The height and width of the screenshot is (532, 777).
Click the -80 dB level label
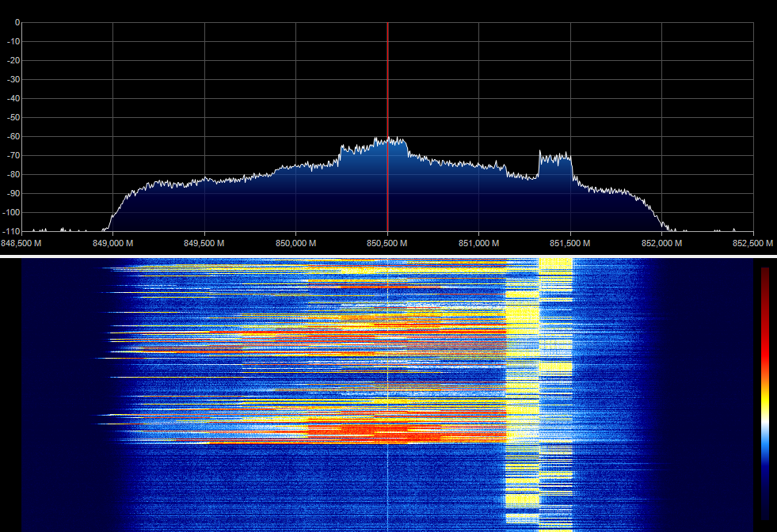point(13,174)
